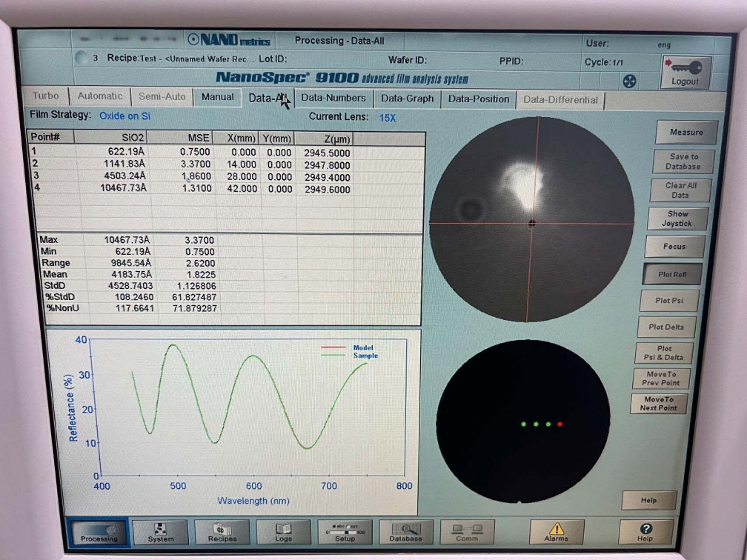Click the Logout key button

click(685, 73)
